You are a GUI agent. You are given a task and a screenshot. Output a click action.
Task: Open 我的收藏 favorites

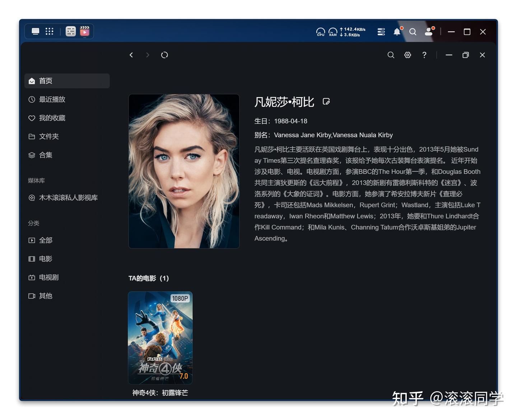click(x=67, y=118)
